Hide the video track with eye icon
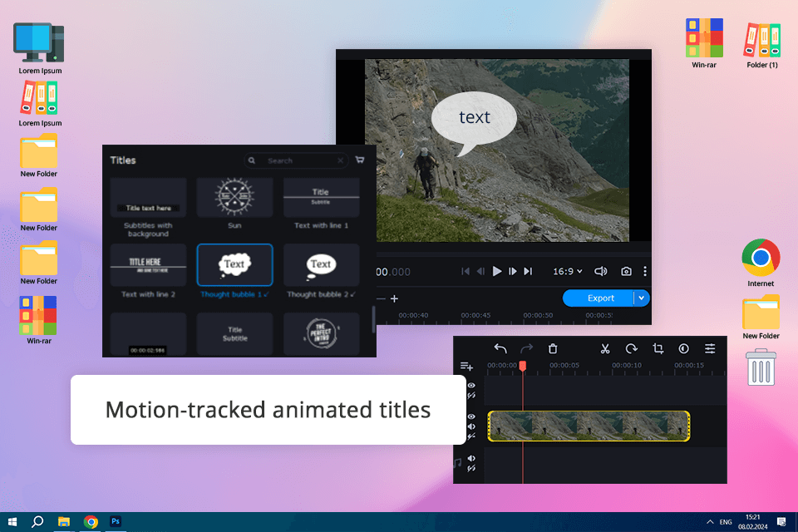 (471, 416)
